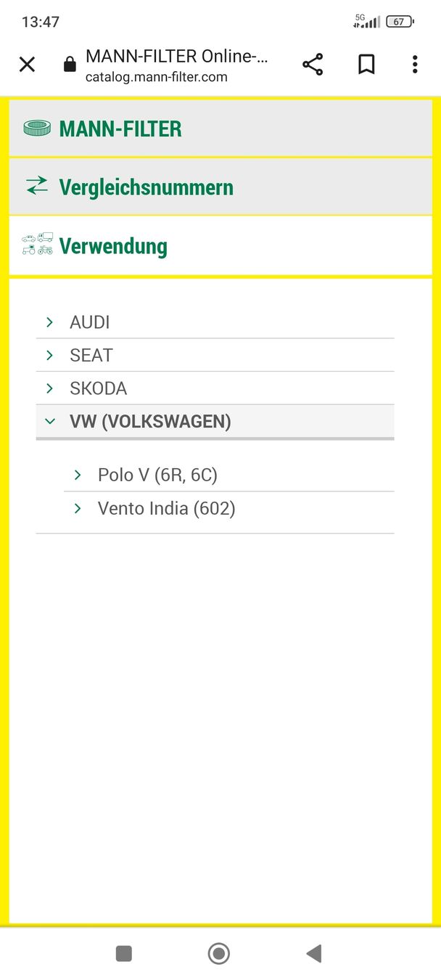Bookmark this catalog page
The image size is (441, 980).
(x=366, y=65)
